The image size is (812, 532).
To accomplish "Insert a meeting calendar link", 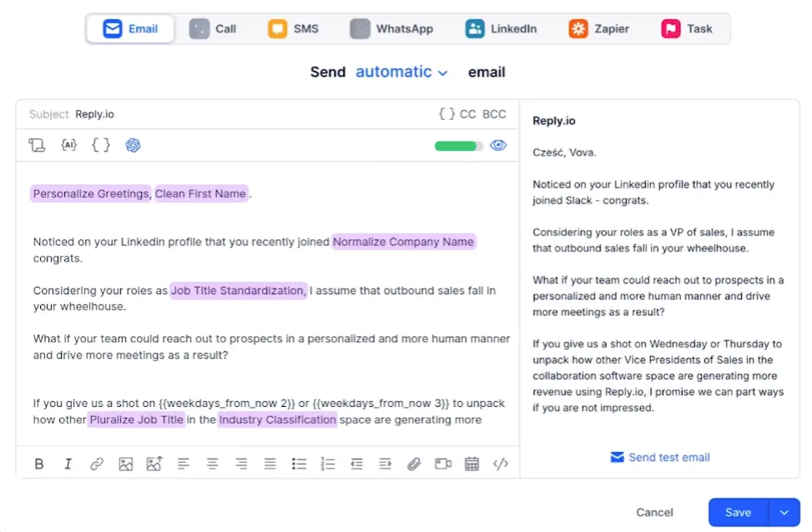I will [x=472, y=464].
